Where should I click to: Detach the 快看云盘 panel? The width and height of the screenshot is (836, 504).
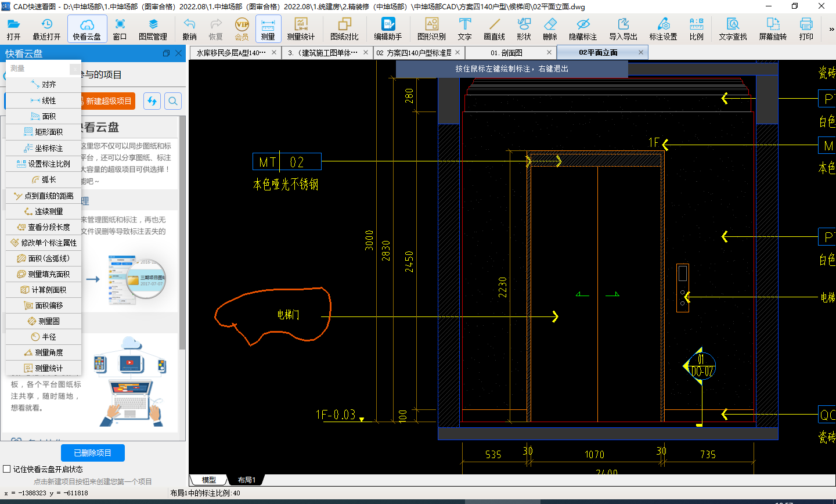(x=167, y=53)
